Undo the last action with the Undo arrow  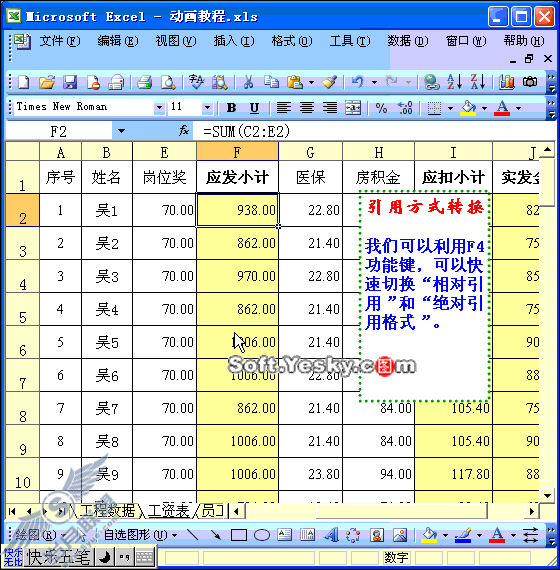click(x=357, y=82)
